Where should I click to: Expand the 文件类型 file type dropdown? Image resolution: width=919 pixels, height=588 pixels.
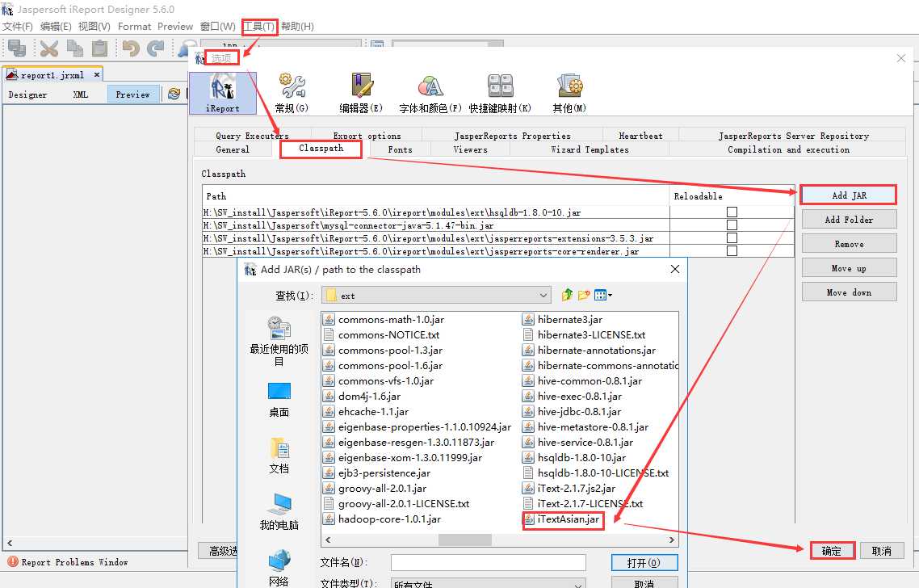pos(578,585)
